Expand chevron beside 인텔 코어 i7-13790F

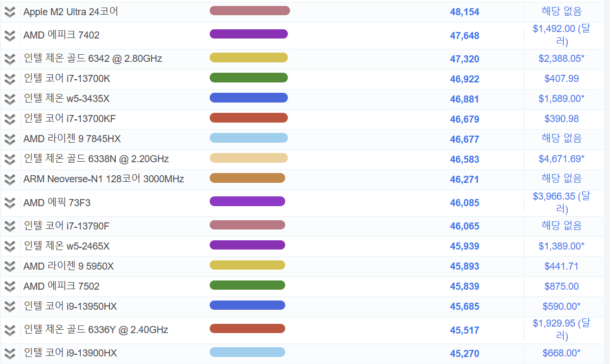(x=10, y=226)
